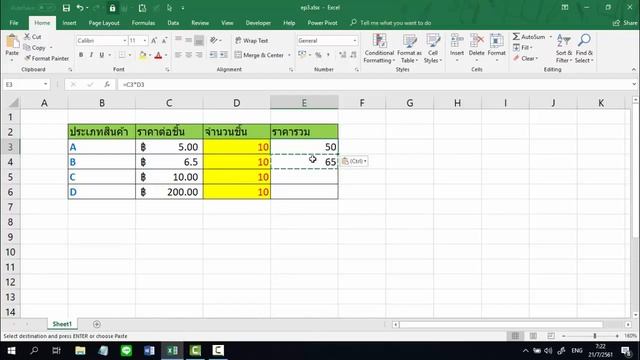Switch to Page Layout view in the status bar
640x360 pixels.
533,336
